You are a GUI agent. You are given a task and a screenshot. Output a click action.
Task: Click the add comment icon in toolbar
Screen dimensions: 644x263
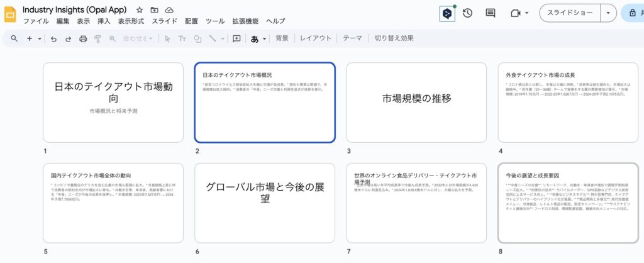coord(236,38)
